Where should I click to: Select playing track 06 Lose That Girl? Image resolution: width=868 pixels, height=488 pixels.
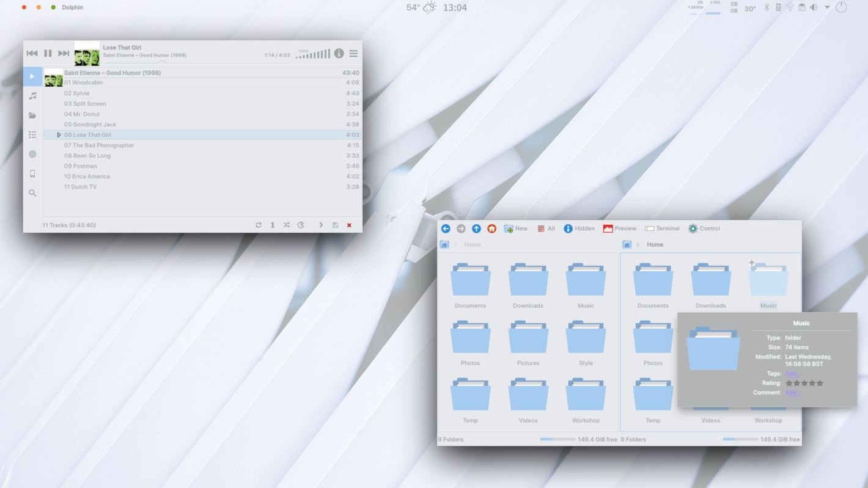point(202,135)
